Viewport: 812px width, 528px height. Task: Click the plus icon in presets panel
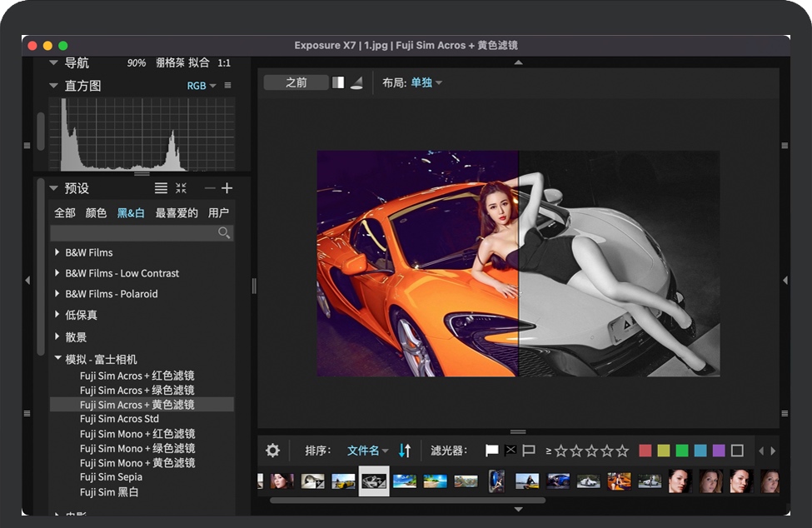[227, 188]
